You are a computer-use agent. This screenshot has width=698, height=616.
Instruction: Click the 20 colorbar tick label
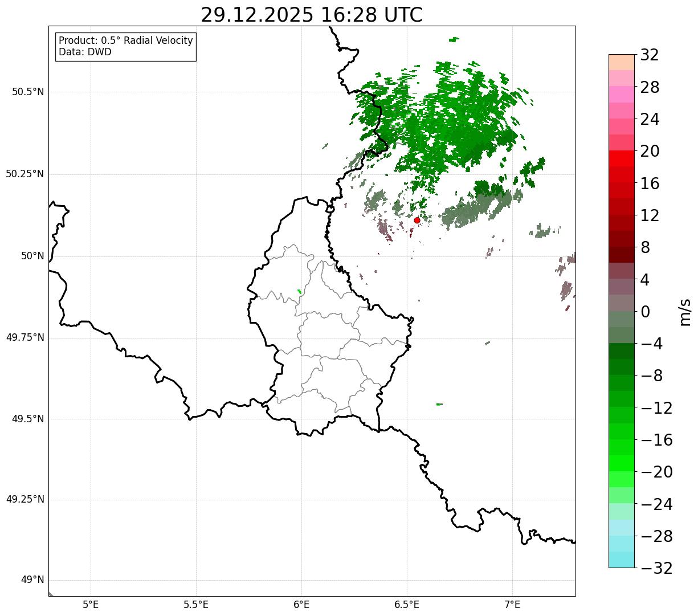pyautogui.click(x=649, y=152)
